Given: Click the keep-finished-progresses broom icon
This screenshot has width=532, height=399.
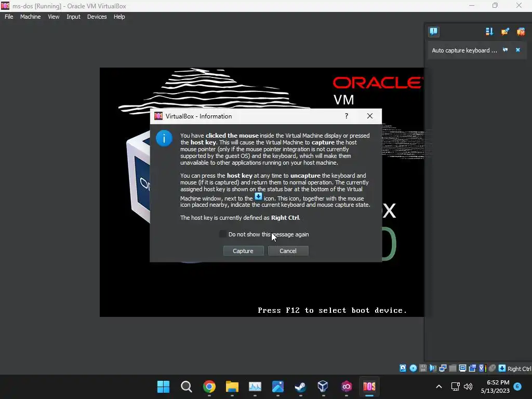Looking at the screenshot, I should tap(505, 32).
